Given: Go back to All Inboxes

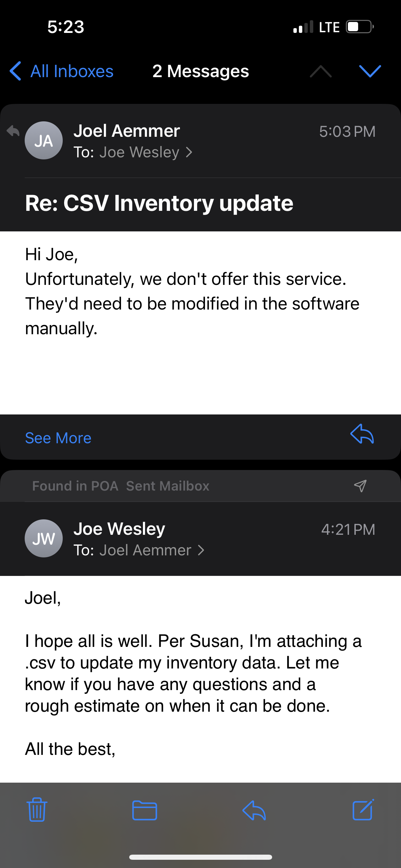Looking at the screenshot, I should 62,71.
